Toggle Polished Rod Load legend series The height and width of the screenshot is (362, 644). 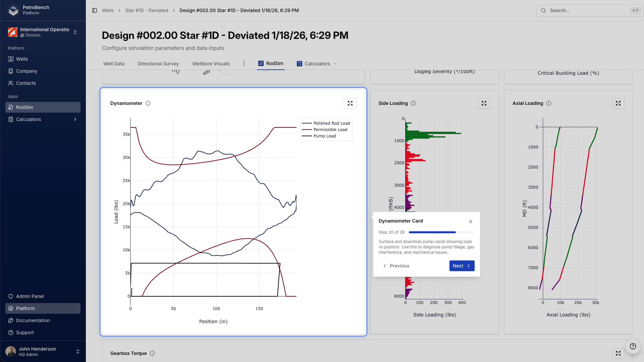331,123
